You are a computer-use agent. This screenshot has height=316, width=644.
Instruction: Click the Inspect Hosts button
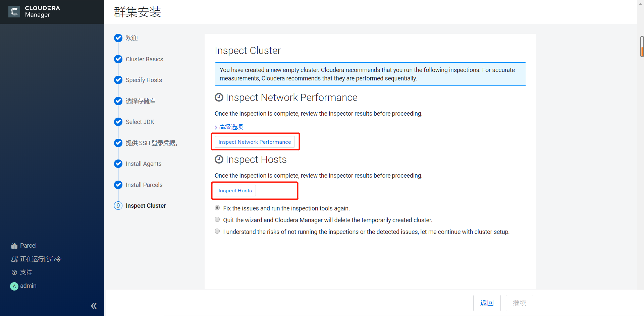[x=235, y=191]
